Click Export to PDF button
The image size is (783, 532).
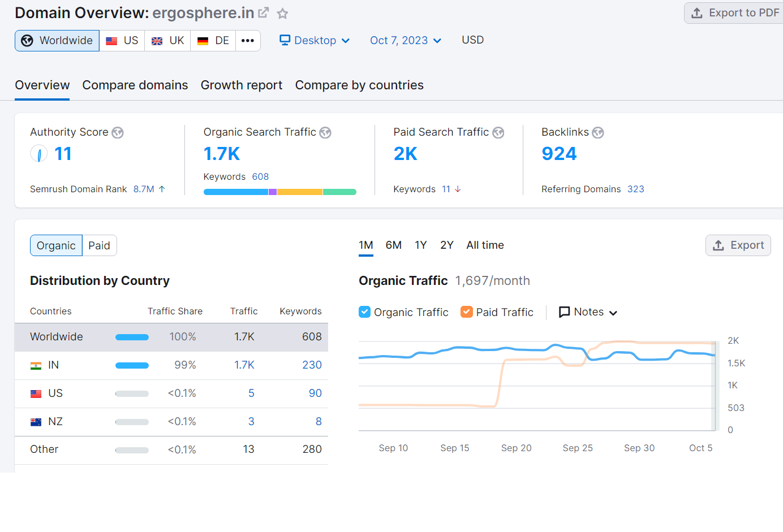coord(734,13)
